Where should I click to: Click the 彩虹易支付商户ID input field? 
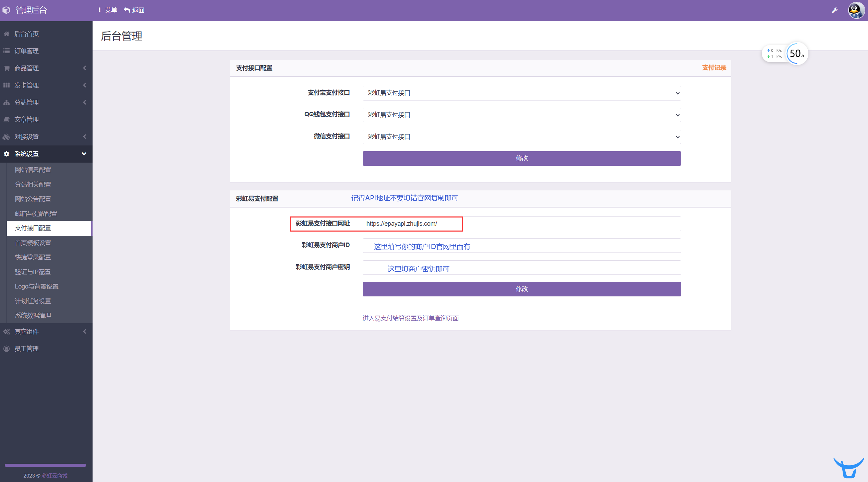tap(521, 246)
